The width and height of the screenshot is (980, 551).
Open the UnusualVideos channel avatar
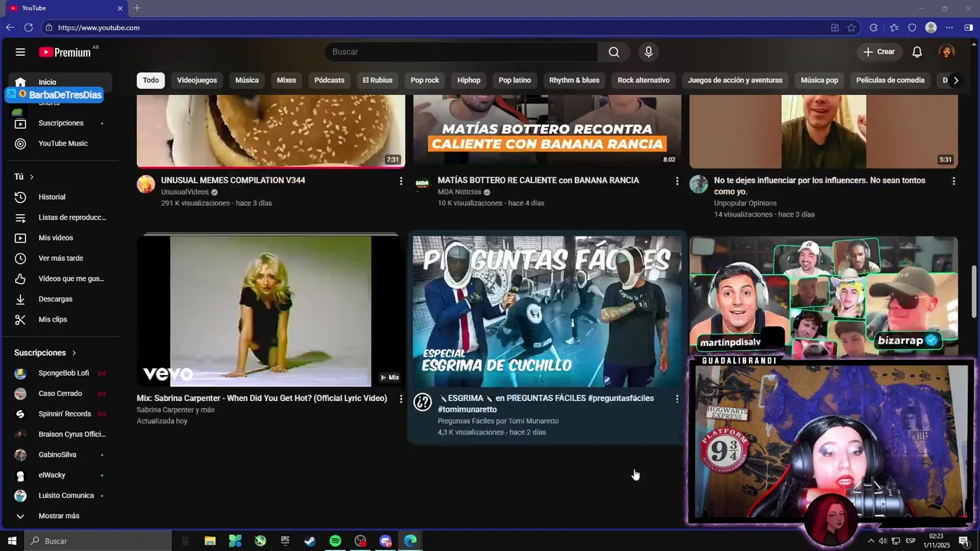point(145,184)
